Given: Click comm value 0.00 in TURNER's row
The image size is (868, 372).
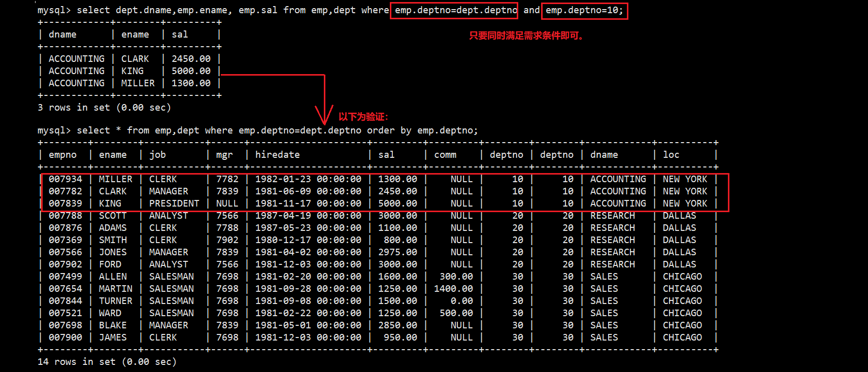Looking at the screenshot, I should 462,301.
